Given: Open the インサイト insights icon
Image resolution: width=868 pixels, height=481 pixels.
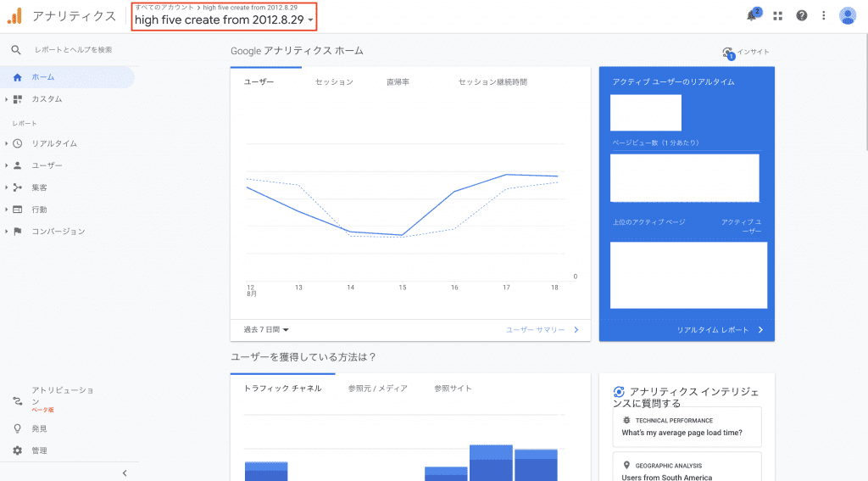Looking at the screenshot, I should 728,53.
